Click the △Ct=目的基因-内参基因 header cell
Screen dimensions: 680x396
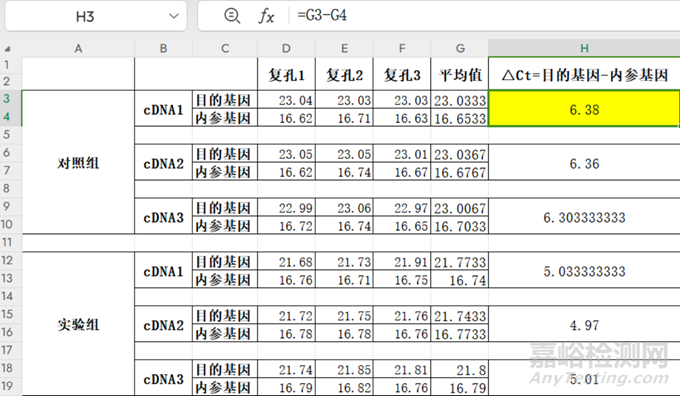point(584,75)
